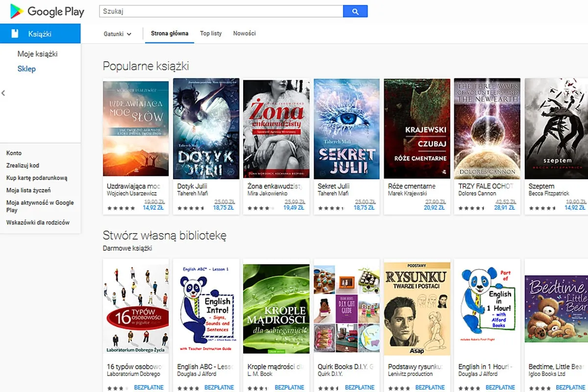Buy Róże cmentarne for 20,92 ZŁ

(434, 208)
